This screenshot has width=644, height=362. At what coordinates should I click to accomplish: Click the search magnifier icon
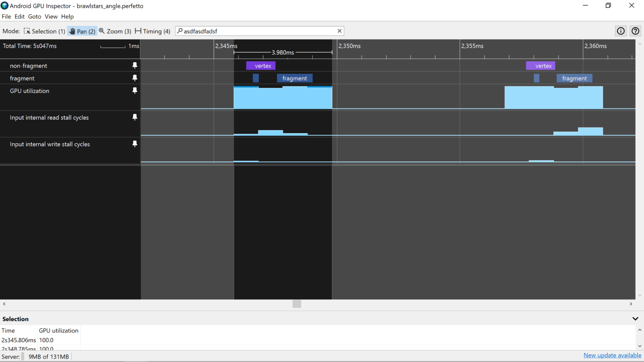180,31
